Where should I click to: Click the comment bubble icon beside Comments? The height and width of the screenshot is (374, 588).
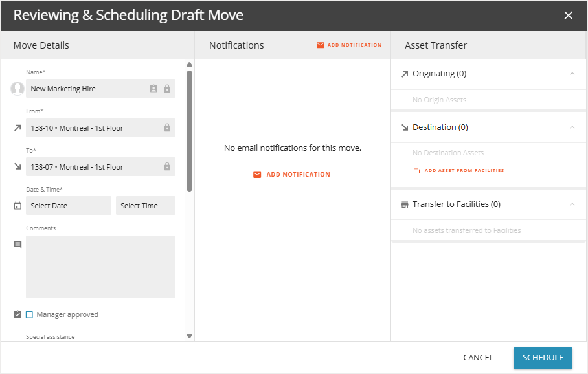pyautogui.click(x=17, y=245)
